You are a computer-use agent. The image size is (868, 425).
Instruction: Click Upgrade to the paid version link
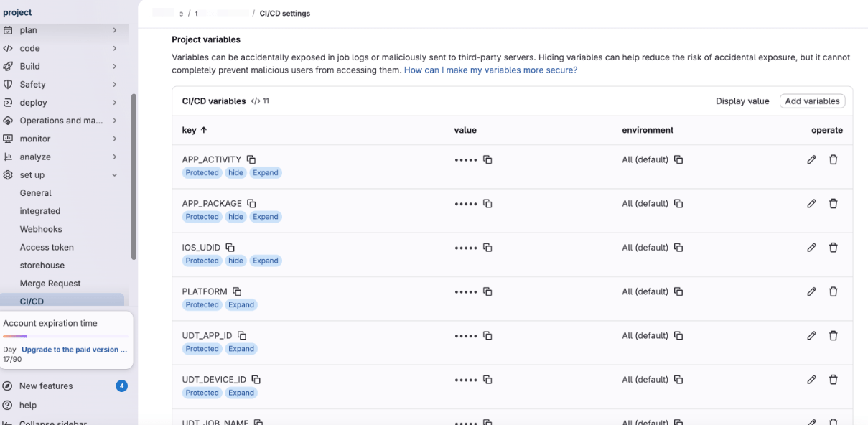[x=75, y=350]
